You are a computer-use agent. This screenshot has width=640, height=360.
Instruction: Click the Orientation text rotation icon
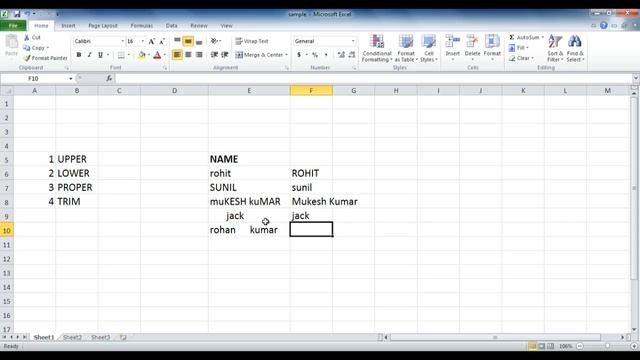(x=214, y=41)
